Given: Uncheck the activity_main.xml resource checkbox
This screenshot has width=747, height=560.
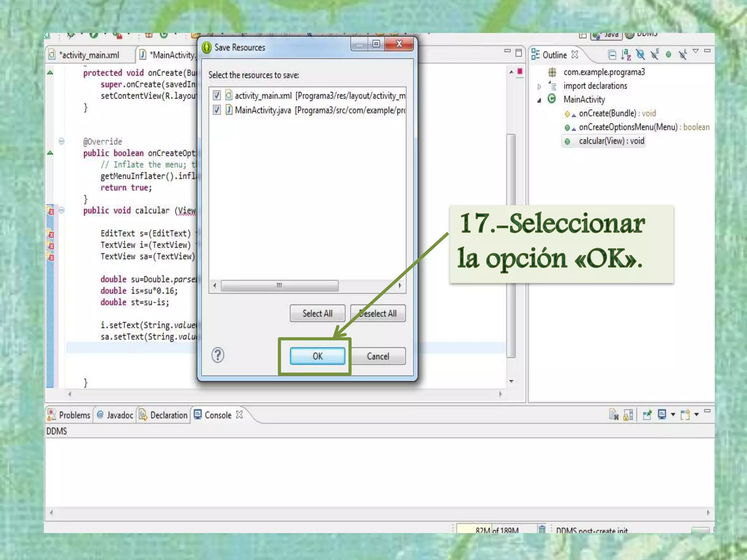Looking at the screenshot, I should [x=217, y=96].
